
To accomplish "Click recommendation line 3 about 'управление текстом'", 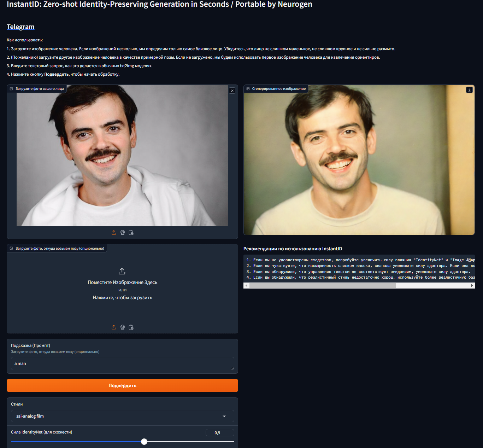I will tap(359, 272).
